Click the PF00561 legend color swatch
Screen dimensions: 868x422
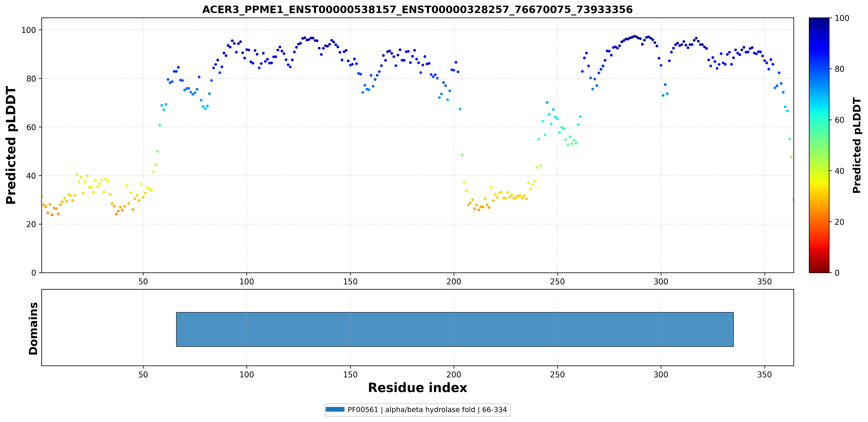335,410
